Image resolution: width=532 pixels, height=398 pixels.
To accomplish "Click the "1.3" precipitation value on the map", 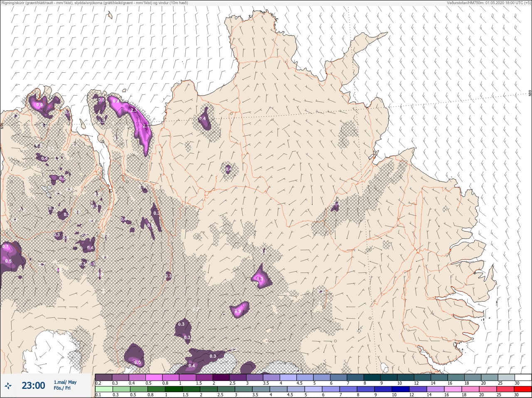I will coord(260,279).
